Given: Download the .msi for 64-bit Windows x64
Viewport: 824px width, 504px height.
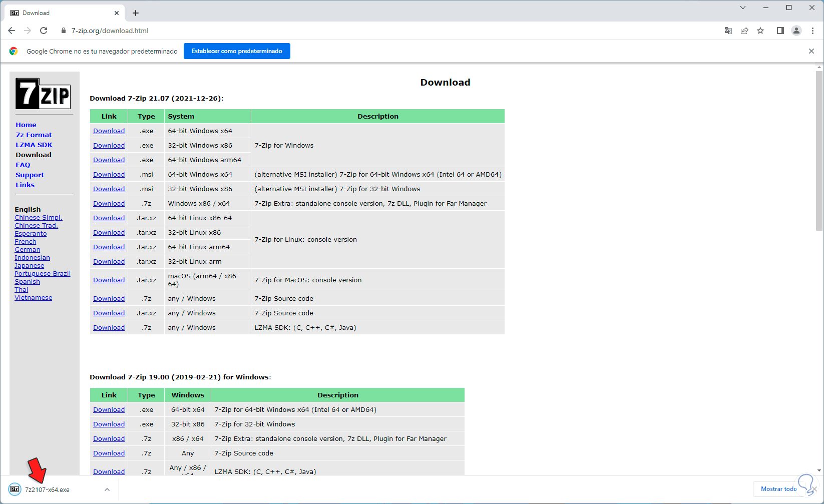Looking at the screenshot, I should pyautogui.click(x=109, y=174).
